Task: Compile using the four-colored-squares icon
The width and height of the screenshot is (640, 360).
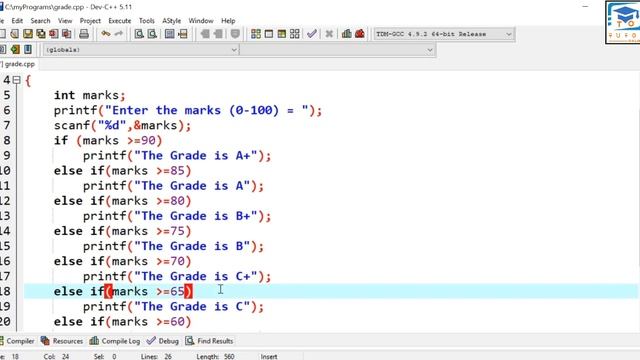Action: click(256, 34)
